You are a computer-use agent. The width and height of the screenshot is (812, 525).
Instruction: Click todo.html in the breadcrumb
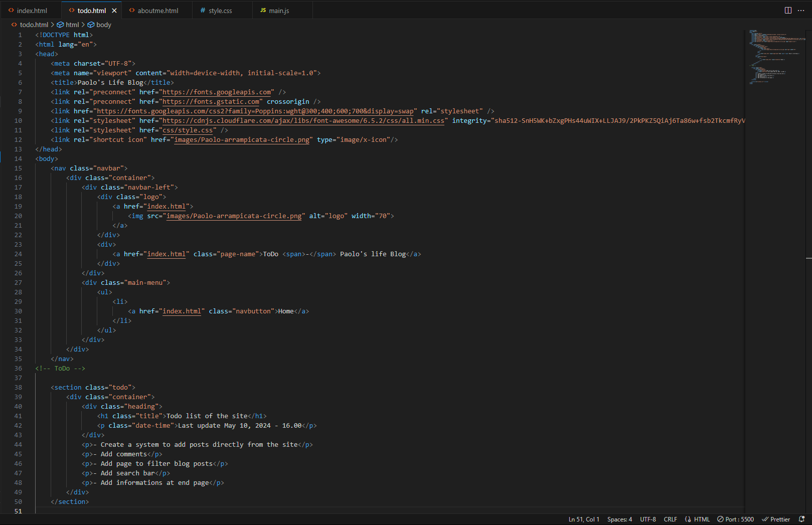pos(34,25)
